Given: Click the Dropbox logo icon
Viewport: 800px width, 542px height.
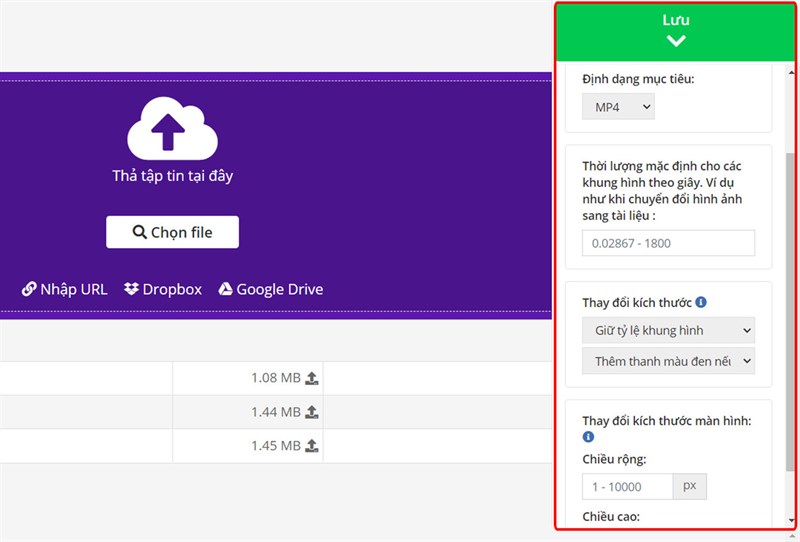Looking at the screenshot, I should pyautogui.click(x=131, y=289).
